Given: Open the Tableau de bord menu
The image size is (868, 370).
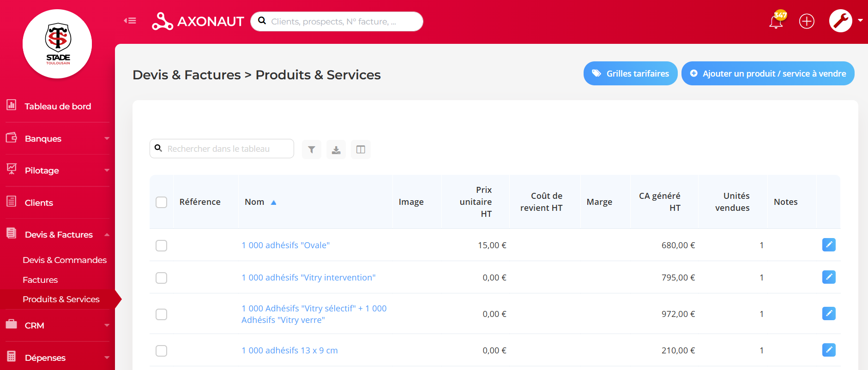Looking at the screenshot, I should click(58, 106).
